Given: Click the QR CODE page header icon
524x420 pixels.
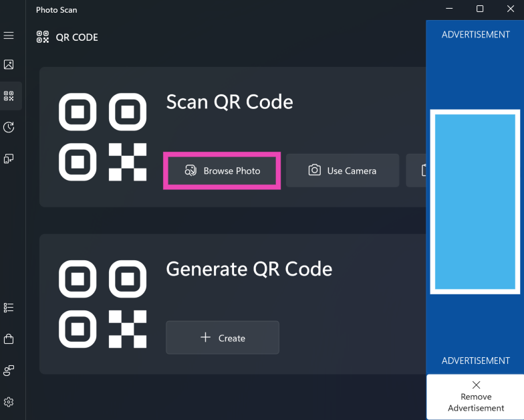Looking at the screenshot, I should pyautogui.click(x=43, y=37).
